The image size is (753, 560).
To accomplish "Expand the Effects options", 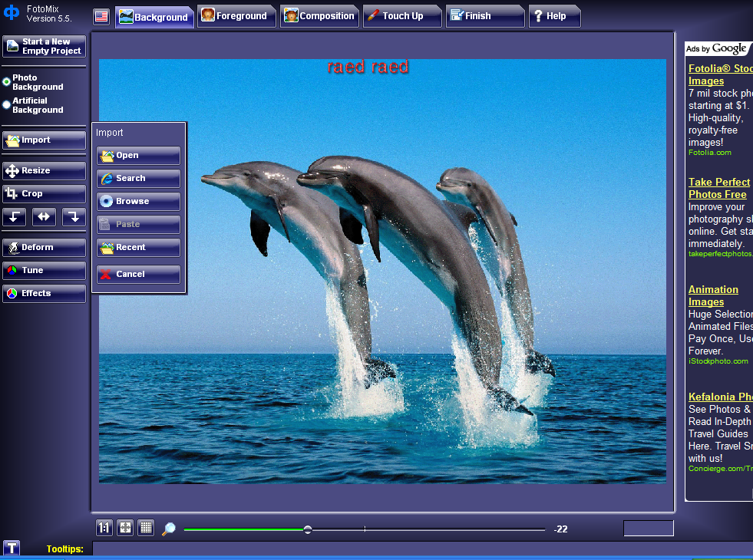I will (x=44, y=293).
